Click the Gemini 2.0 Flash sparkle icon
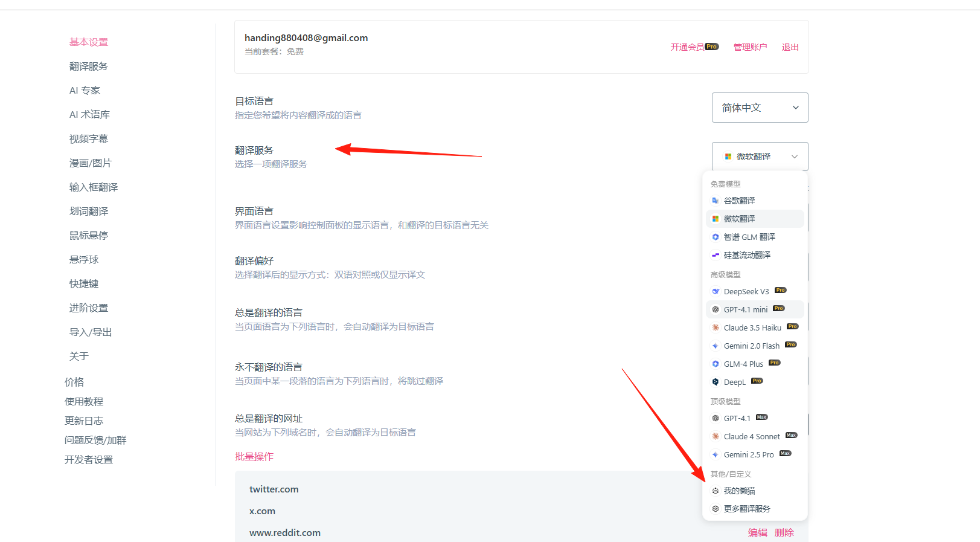Viewport: 980px width, 542px height. coord(715,346)
